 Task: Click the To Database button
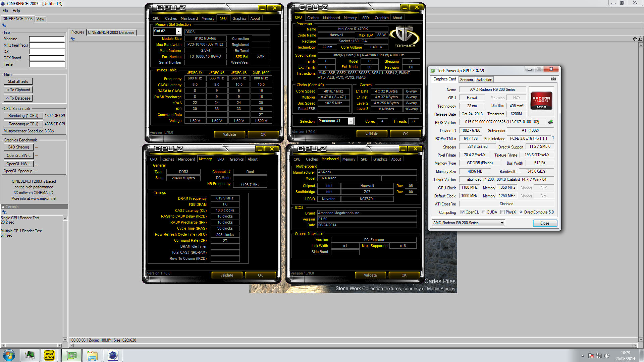pyautogui.click(x=18, y=98)
